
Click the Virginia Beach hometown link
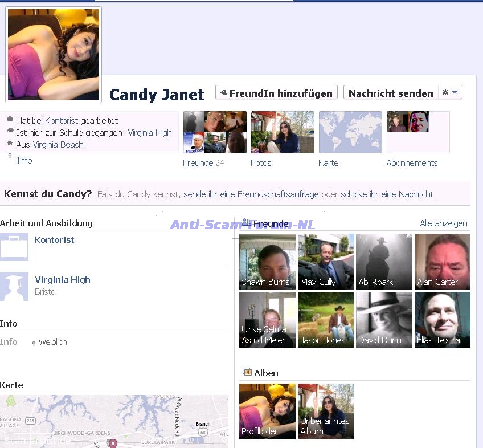tap(58, 145)
